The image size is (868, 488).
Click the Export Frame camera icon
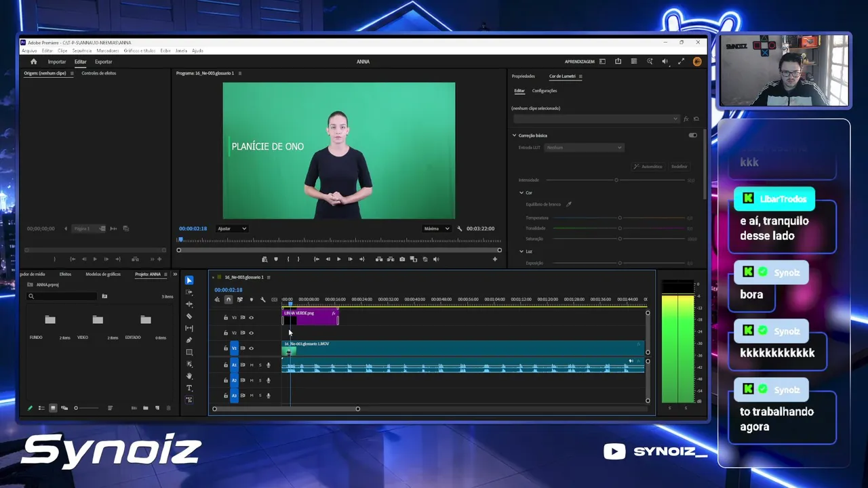tap(402, 259)
